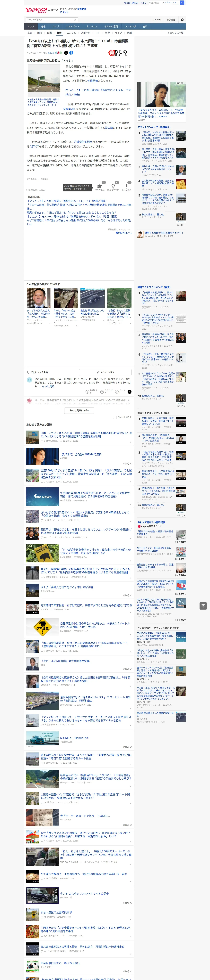Viewport: 210px width, 980px height.
Task: Expand the first comment with もっと見る
Action: pyautogui.click(x=48, y=386)
